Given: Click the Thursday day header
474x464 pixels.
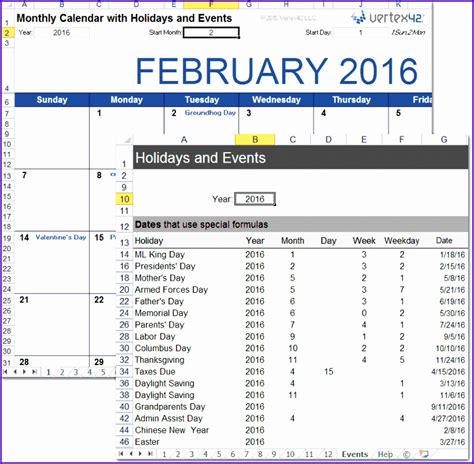Looking at the screenshot, I should pyautogui.click(x=351, y=100).
